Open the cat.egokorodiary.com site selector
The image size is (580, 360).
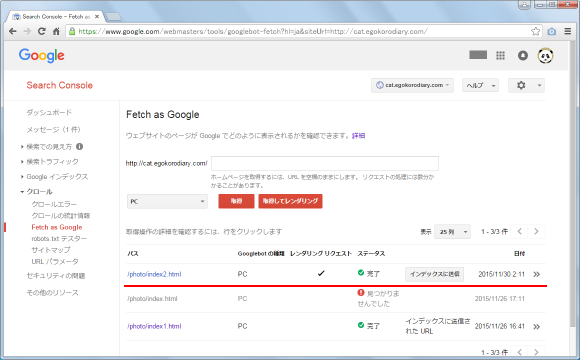tap(412, 85)
